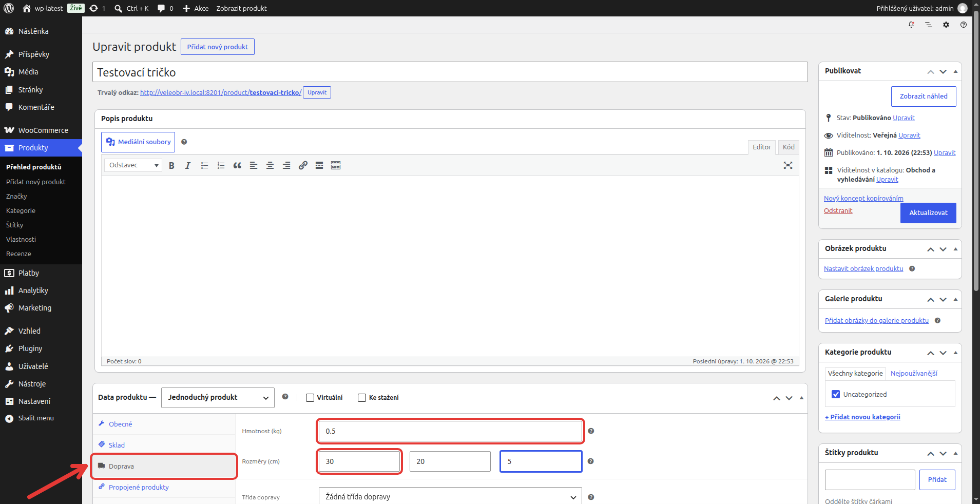This screenshot has width=980, height=504.
Task: Click the Aktualizovat button
Action: (x=928, y=213)
